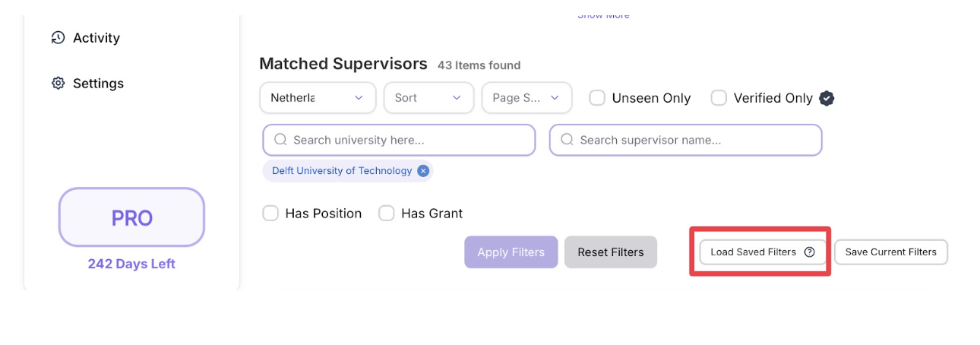Open Activity in the sidebar
This screenshot has width=980, height=345.
(96, 38)
